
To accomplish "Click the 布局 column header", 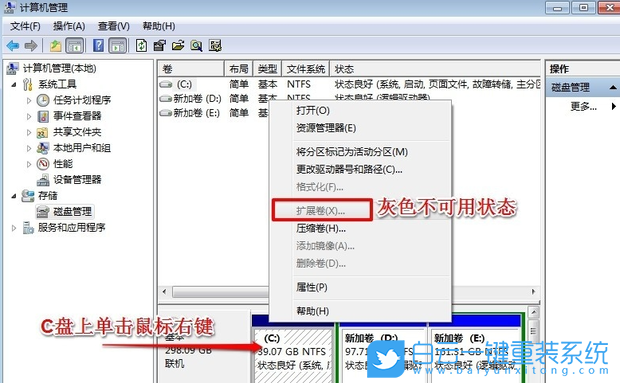I will click(x=239, y=69).
